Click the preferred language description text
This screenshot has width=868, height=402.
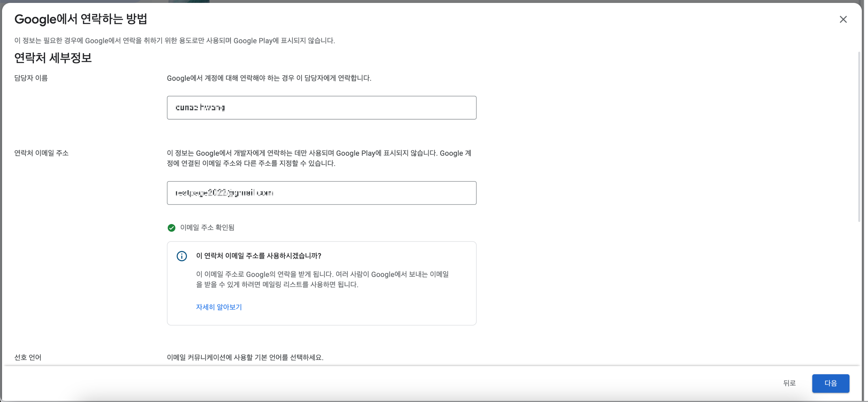tap(245, 357)
